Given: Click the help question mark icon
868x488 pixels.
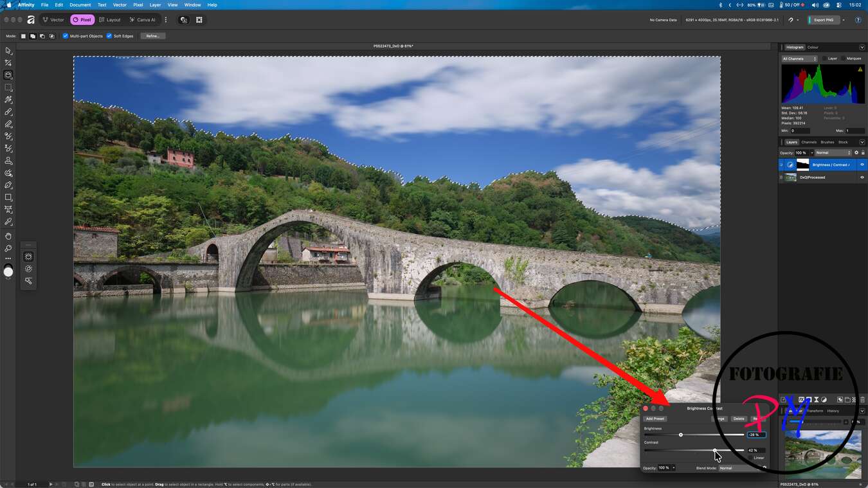Looking at the screenshot, I should [x=858, y=20].
